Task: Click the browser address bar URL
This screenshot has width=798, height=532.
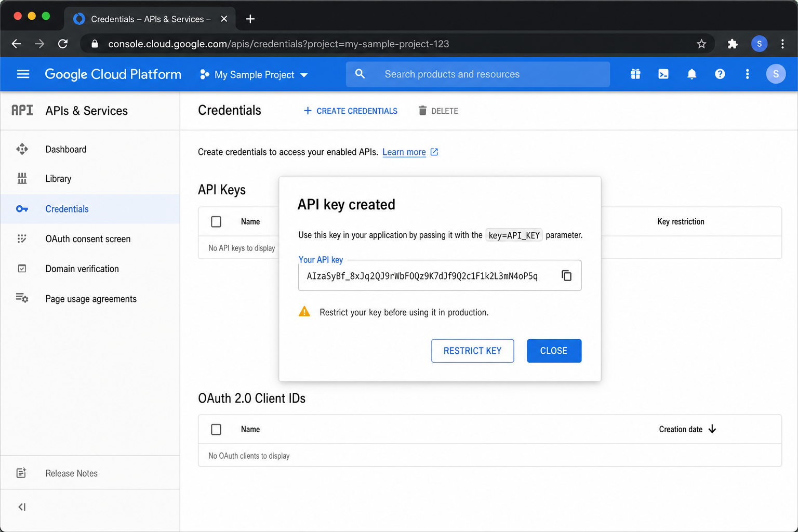Action: click(x=278, y=44)
